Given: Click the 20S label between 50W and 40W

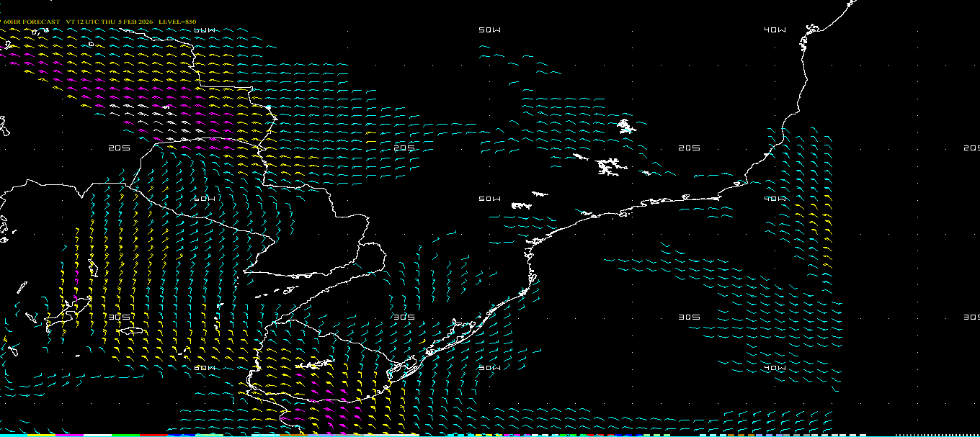Looking at the screenshot, I should 689,148.
